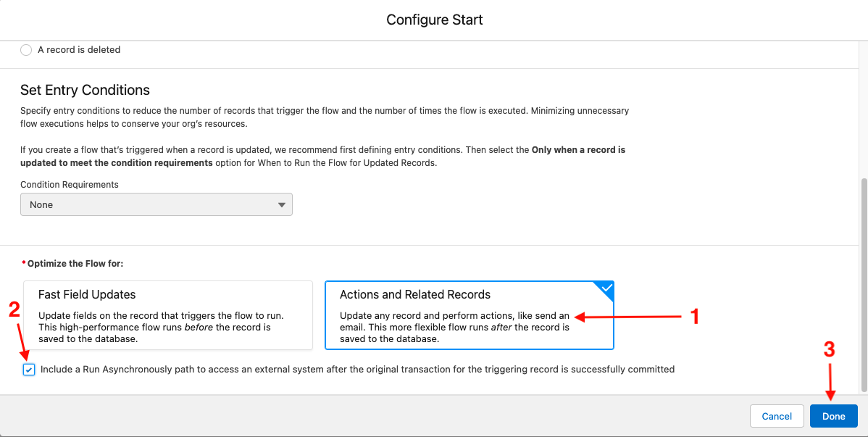The image size is (868, 437).
Task: Click the vertical scrollbar on the right edge
Action: pos(862,217)
